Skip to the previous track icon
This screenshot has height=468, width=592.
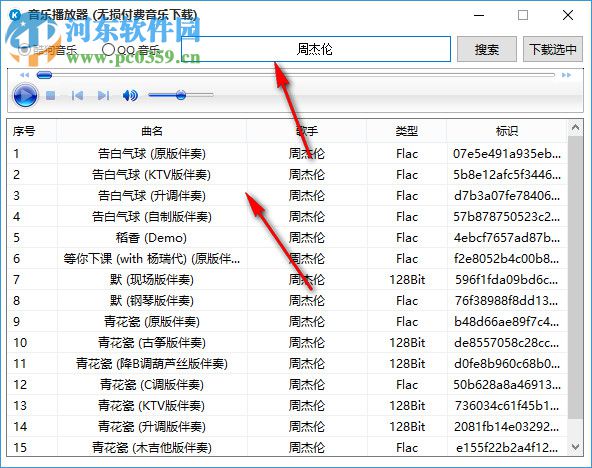tap(77, 95)
